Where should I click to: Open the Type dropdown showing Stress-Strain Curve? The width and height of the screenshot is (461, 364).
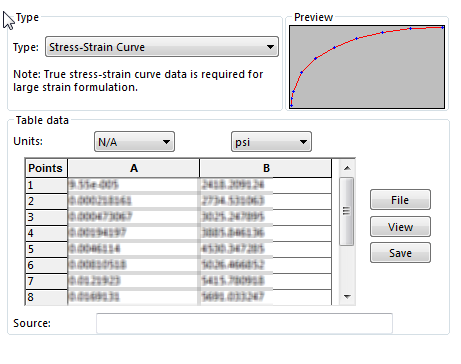162,47
